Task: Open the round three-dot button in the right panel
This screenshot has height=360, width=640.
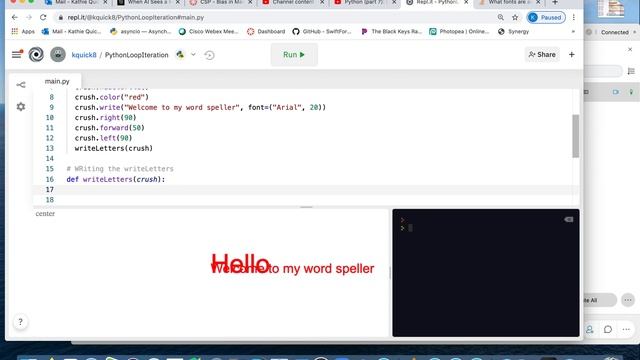Action: pos(628,300)
